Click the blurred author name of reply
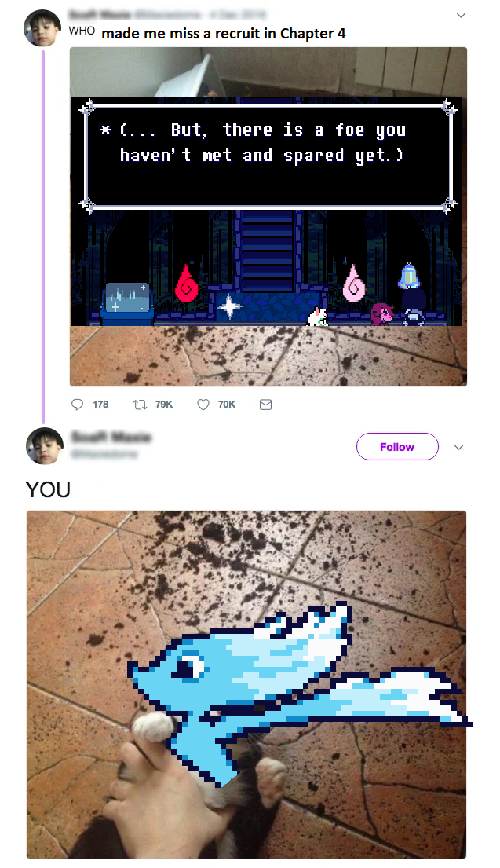Screen dimensions: 500x868 point(111,438)
